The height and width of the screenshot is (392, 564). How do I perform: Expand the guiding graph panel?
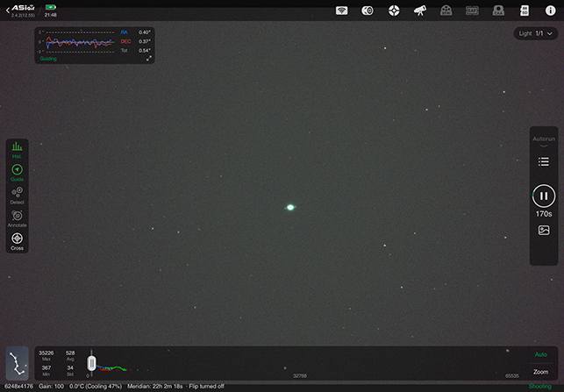pyautogui.click(x=148, y=59)
